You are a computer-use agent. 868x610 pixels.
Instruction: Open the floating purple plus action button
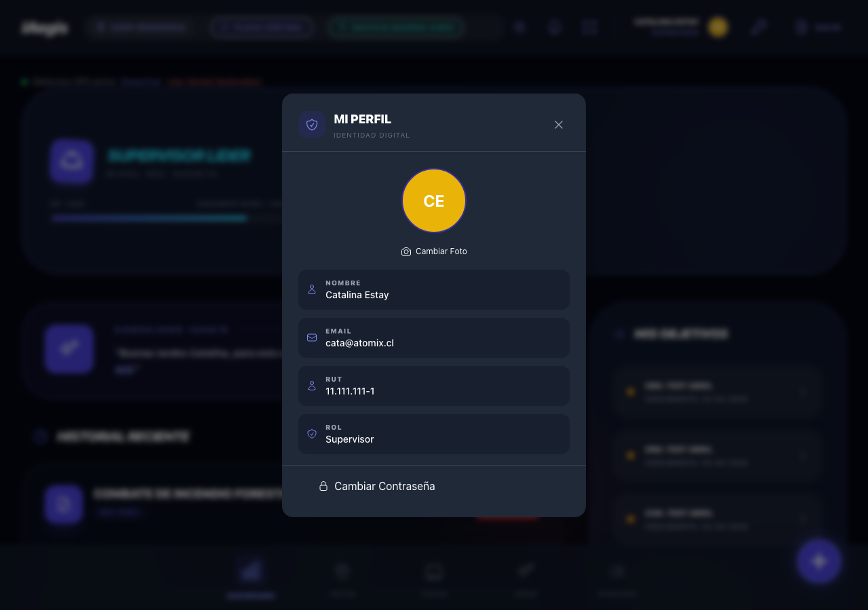coord(818,561)
